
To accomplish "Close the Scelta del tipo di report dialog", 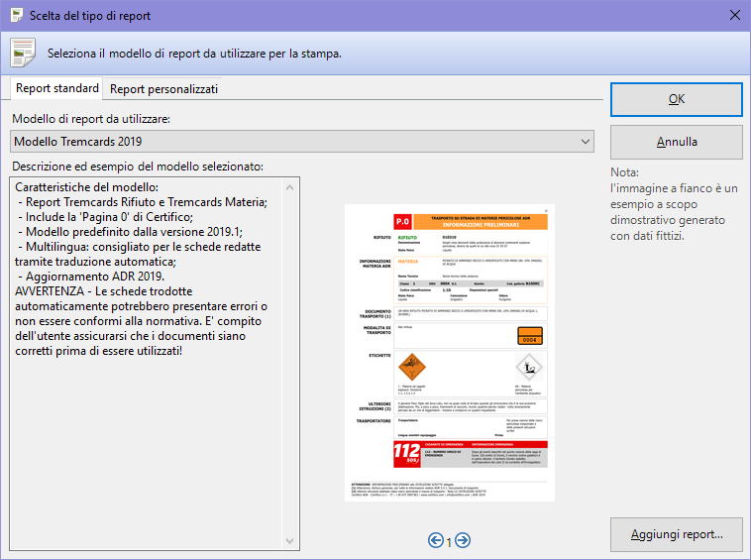I will click(734, 16).
